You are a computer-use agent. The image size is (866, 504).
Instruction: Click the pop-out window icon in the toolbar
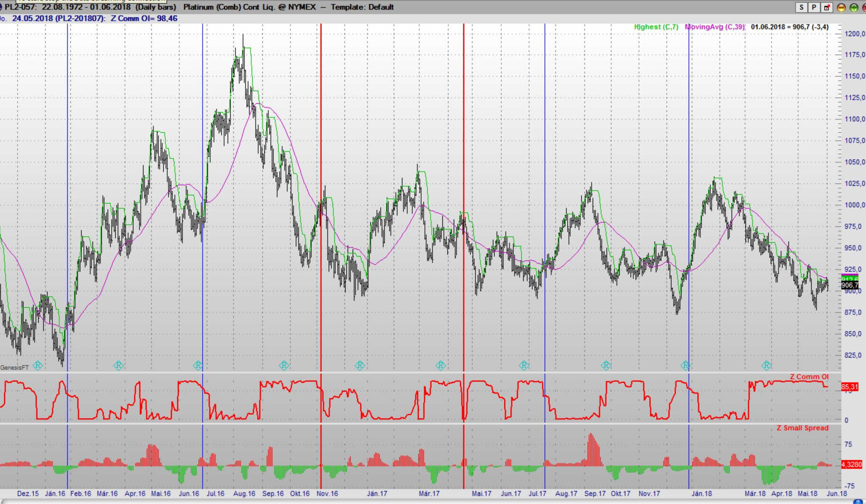click(826, 7)
